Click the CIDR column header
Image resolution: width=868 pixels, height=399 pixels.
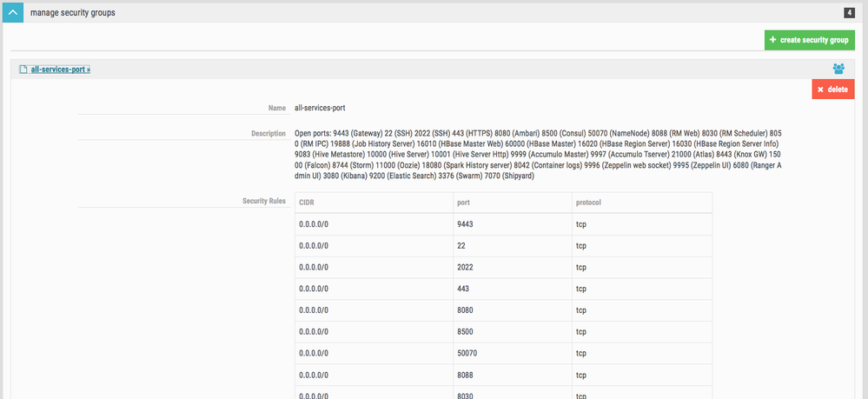point(374,203)
